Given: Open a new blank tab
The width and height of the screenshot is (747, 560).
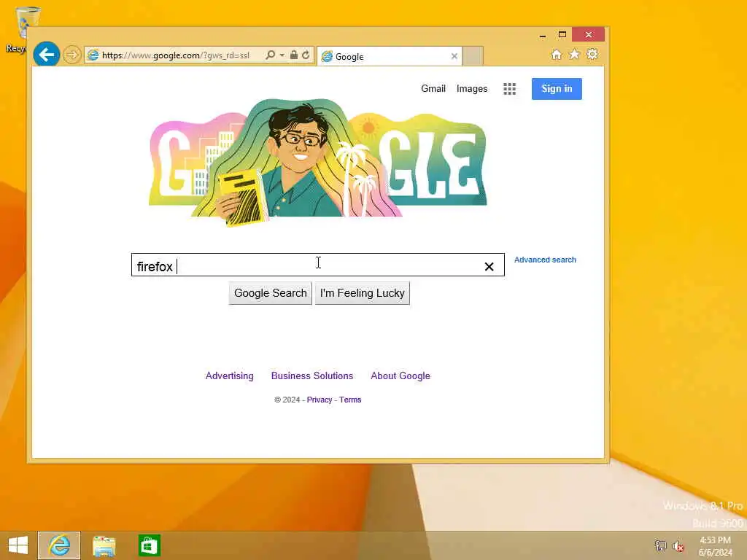Looking at the screenshot, I should pos(473,56).
